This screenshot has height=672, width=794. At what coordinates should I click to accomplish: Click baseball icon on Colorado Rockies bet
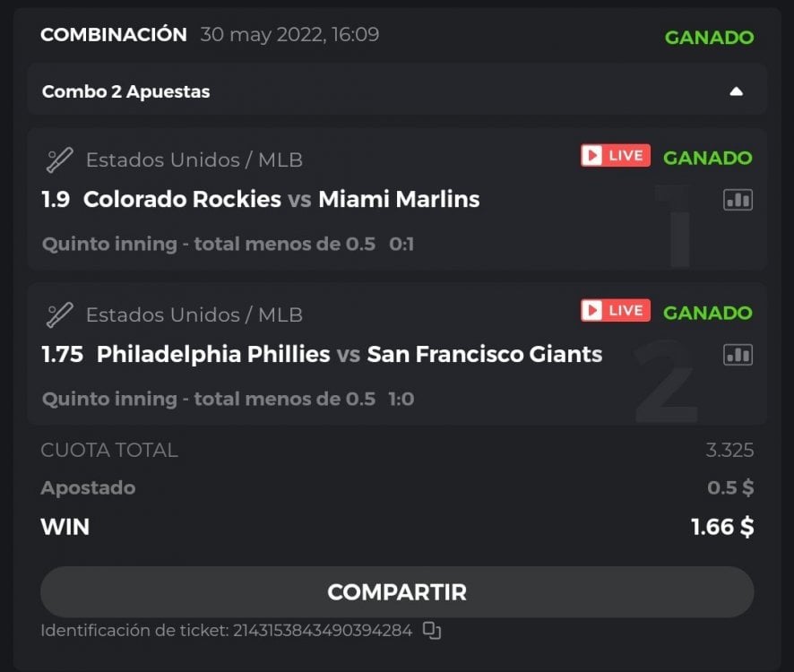pos(59,160)
